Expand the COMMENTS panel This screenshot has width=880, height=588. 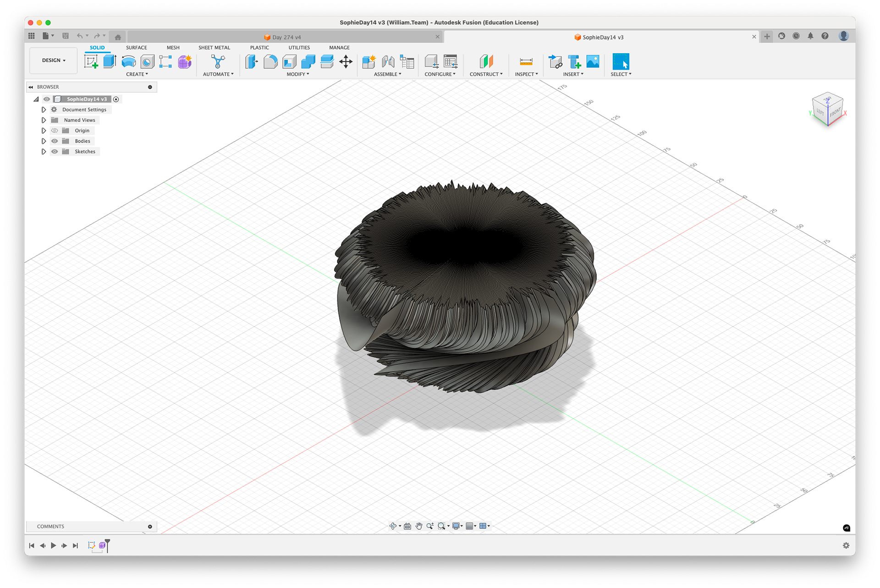tap(150, 527)
